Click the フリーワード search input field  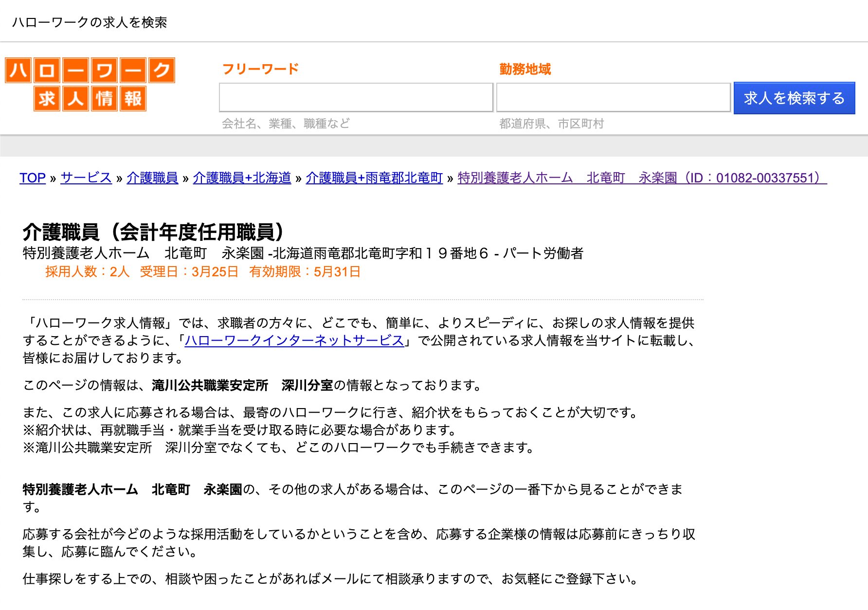pos(355,97)
